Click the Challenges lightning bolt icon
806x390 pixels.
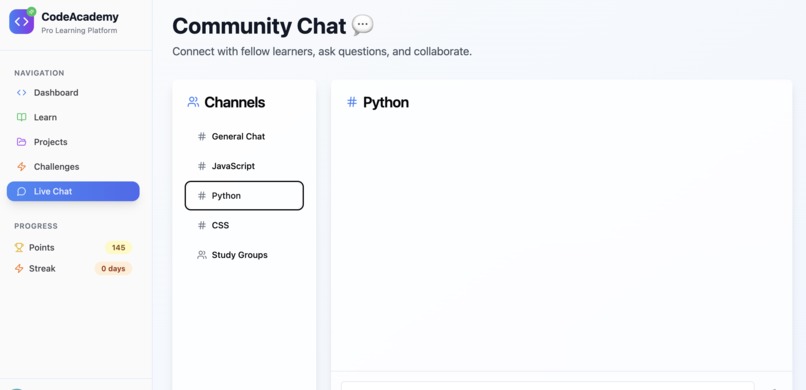click(22, 167)
